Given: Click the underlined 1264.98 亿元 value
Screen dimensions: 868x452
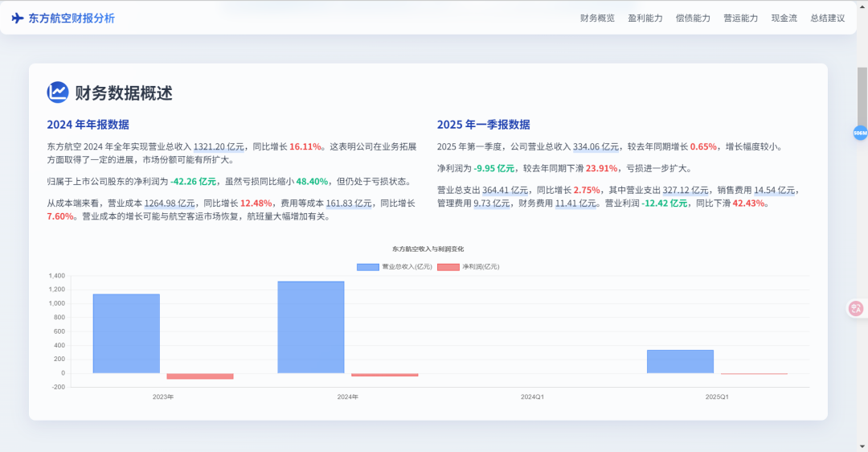Looking at the screenshot, I should pos(170,203).
